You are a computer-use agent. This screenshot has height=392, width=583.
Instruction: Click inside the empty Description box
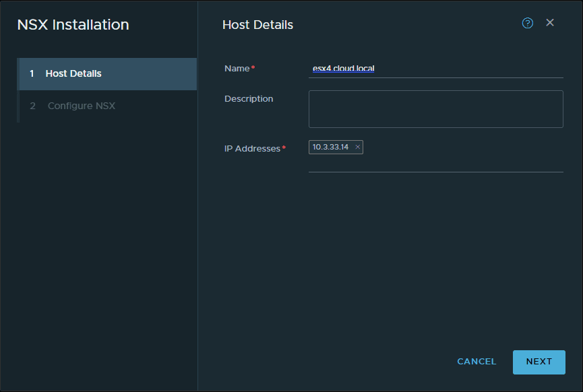pos(435,110)
